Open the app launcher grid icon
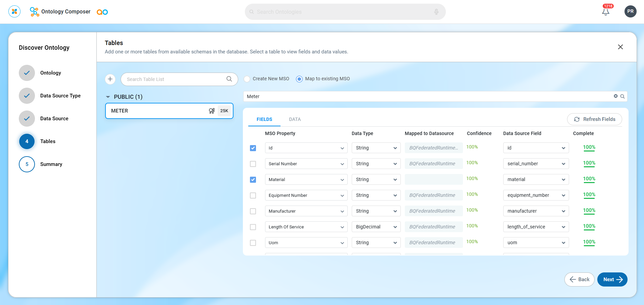 [x=14, y=11]
